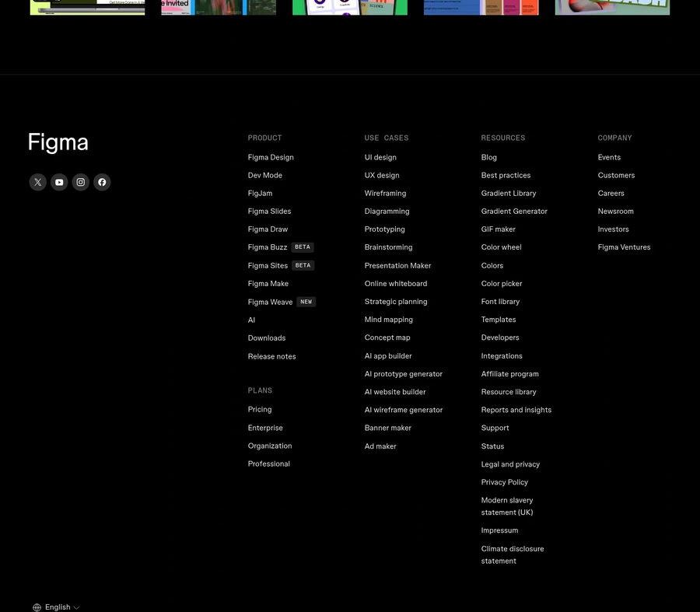The width and height of the screenshot is (700, 612).
Task: Open the Investors link
Action: click(x=613, y=229)
